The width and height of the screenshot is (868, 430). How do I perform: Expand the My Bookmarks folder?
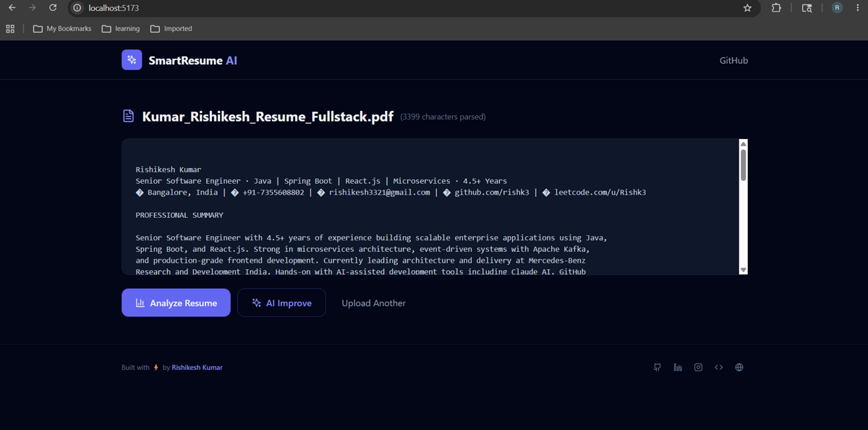(62, 29)
